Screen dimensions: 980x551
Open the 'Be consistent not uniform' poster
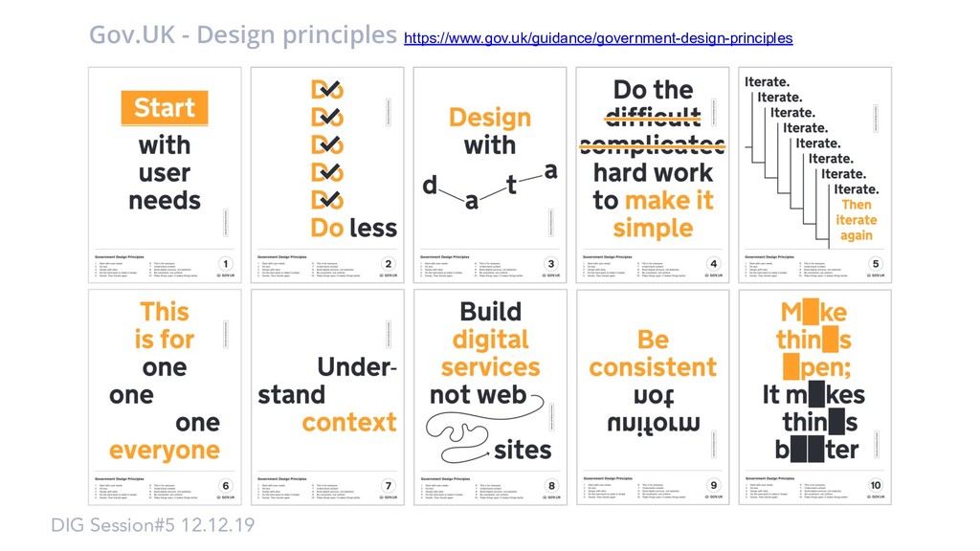pyautogui.click(x=653, y=397)
